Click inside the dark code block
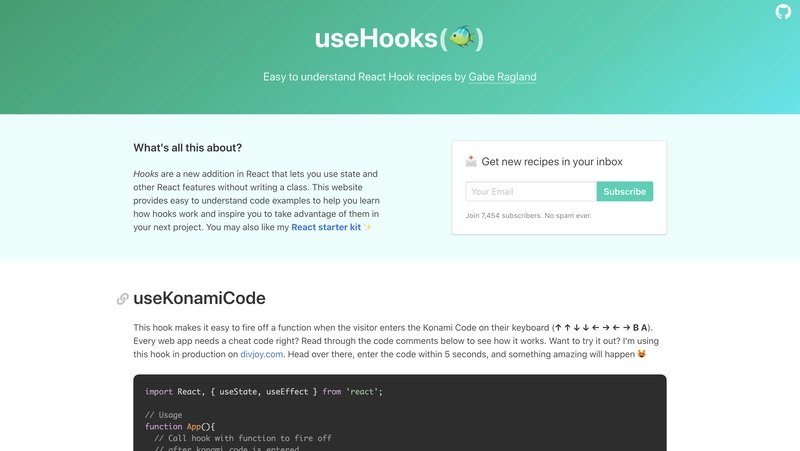This screenshot has height=451, width=800. [399, 413]
